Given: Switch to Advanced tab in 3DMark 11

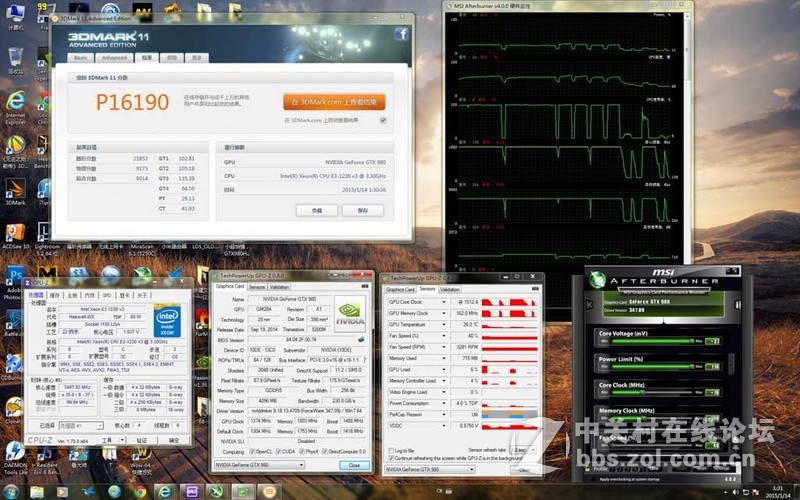Looking at the screenshot, I should click(114, 58).
